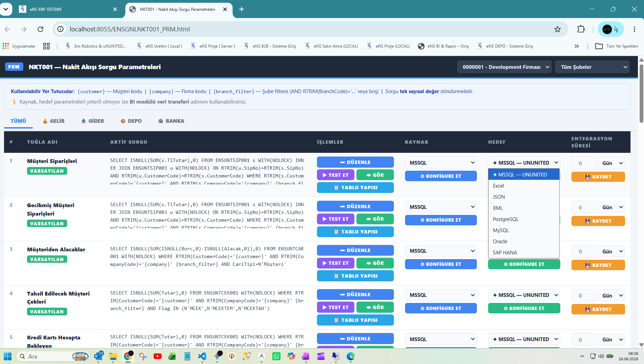
Task: Open the tab search chevron button
Action: (6, 9)
